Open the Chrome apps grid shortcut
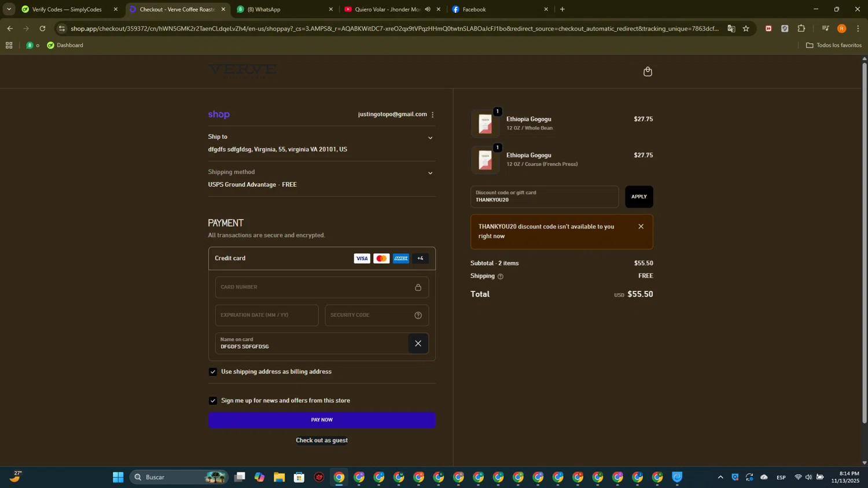 coord(9,45)
